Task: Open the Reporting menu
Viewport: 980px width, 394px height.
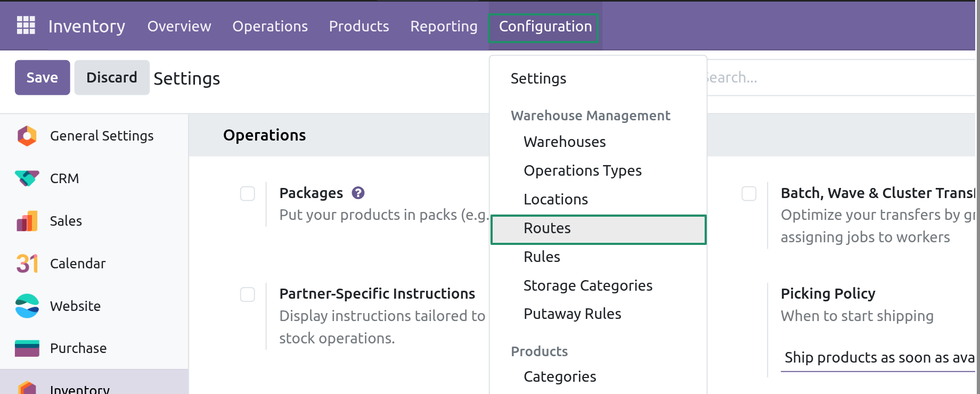Action: [x=444, y=26]
